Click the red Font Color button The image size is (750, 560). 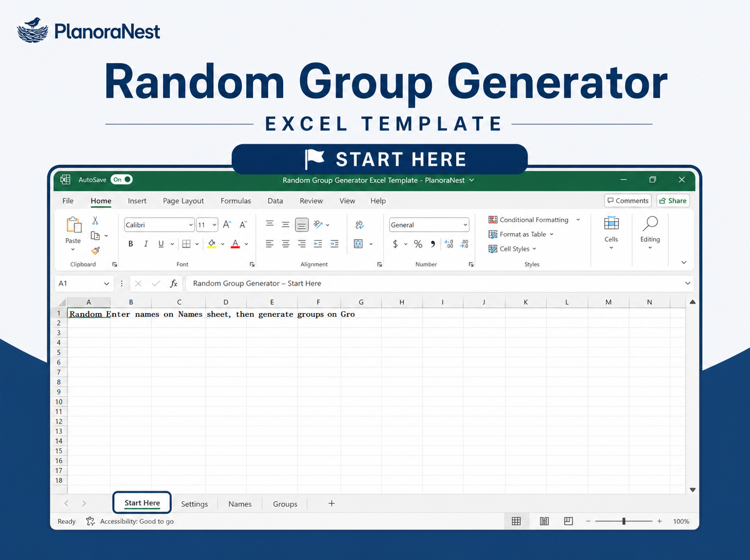pos(236,244)
